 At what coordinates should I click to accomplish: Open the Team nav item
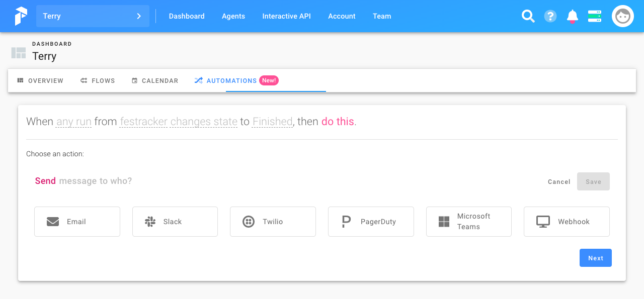382,16
